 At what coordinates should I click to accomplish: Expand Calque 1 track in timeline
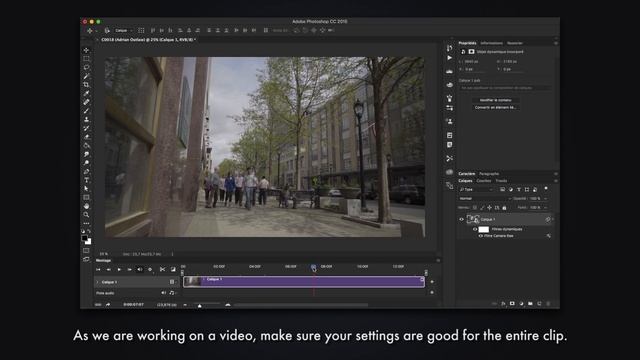tap(97, 282)
